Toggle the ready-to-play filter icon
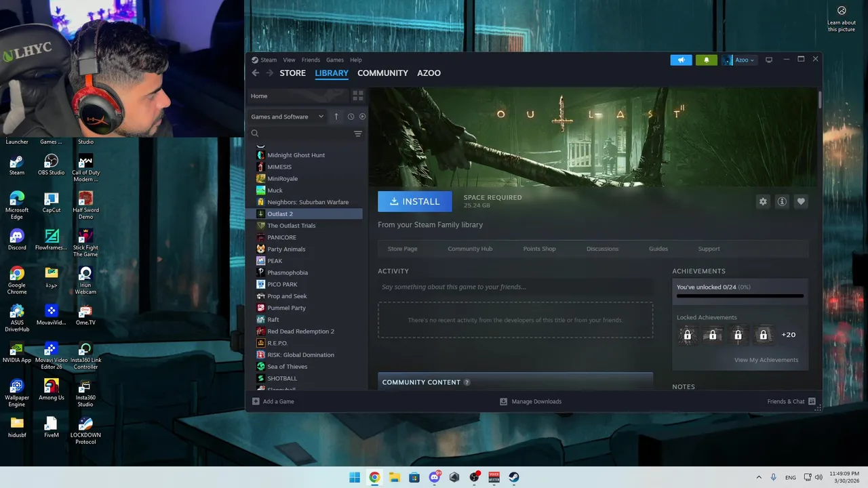This screenshot has width=868, height=488. (x=362, y=117)
